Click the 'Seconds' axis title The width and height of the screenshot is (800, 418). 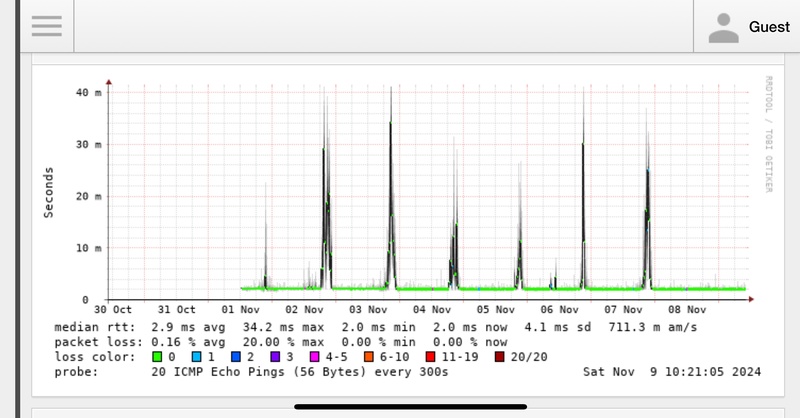[x=48, y=193]
